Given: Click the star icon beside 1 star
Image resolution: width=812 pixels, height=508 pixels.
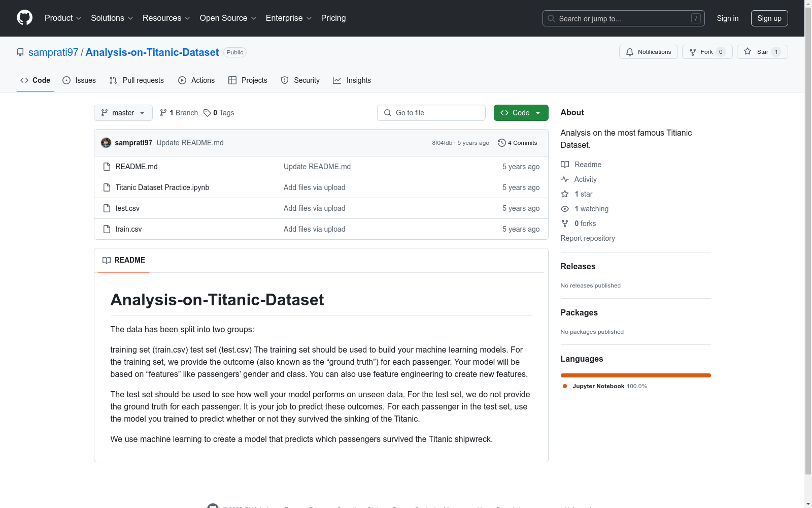Looking at the screenshot, I should (x=565, y=194).
